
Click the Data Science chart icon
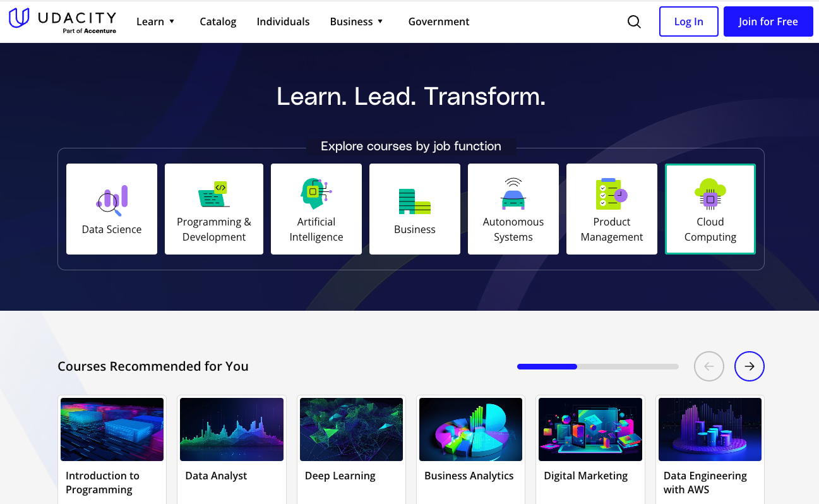(x=112, y=200)
